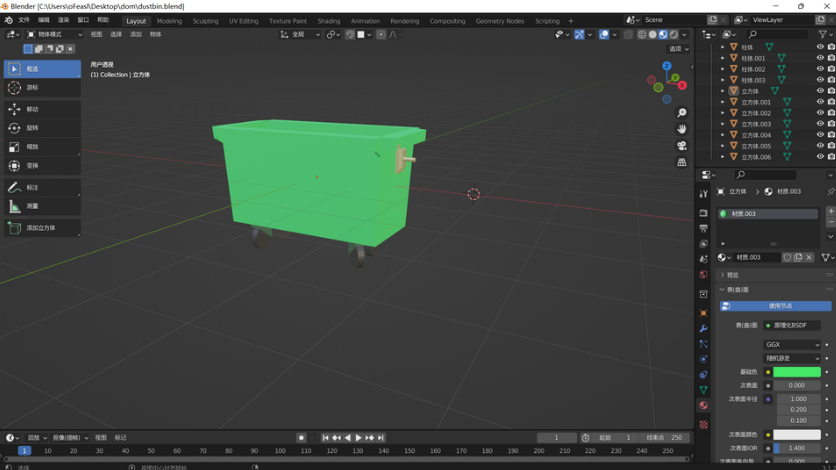Image resolution: width=836 pixels, height=470 pixels.
Task: Click the 次表面IOR value field
Action: (798, 448)
